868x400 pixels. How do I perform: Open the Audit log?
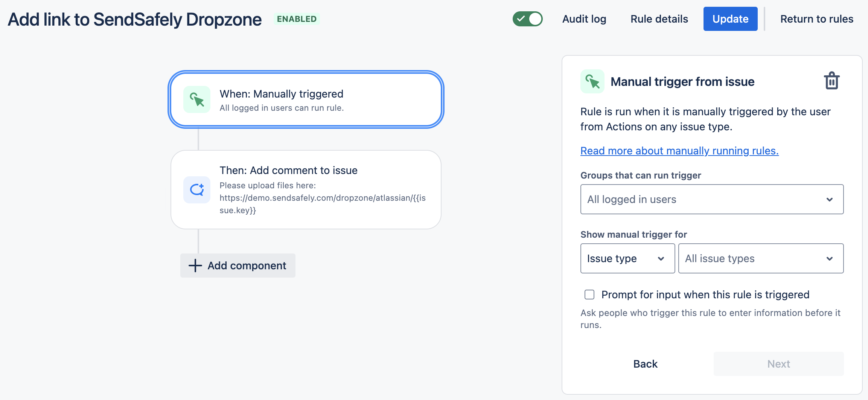click(x=584, y=19)
